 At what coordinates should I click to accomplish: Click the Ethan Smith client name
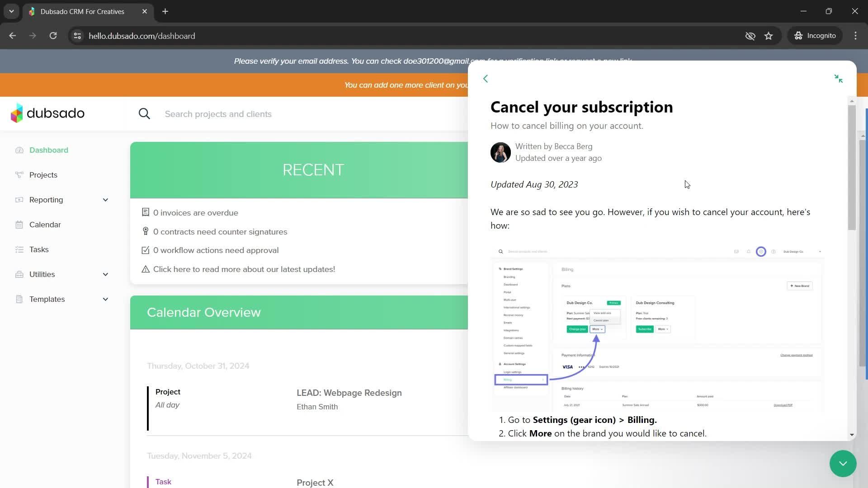(317, 407)
